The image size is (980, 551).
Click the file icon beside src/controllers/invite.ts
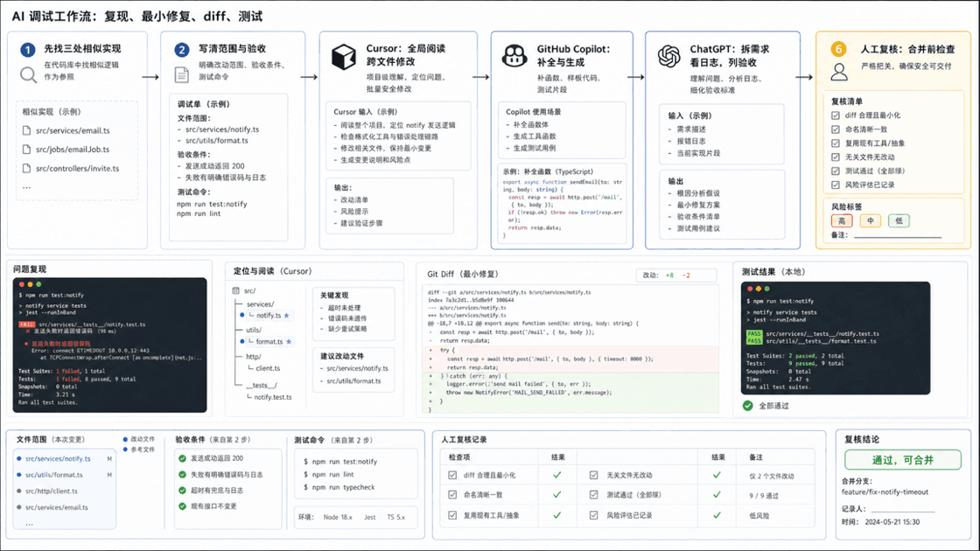click(26, 168)
